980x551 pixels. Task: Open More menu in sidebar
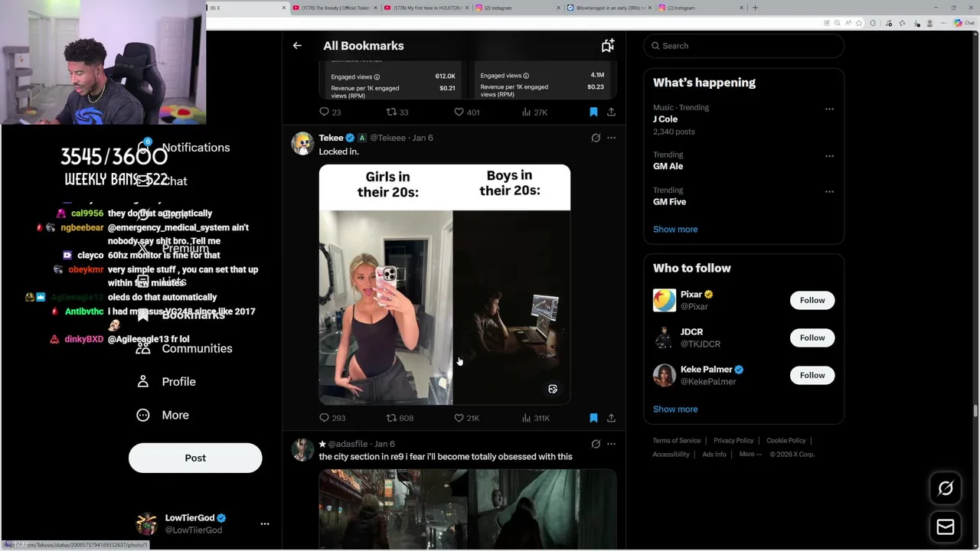point(162,415)
